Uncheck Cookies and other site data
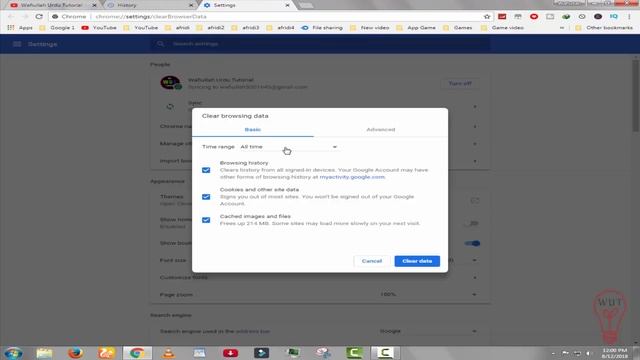This screenshot has width=640, height=360. 206,197
